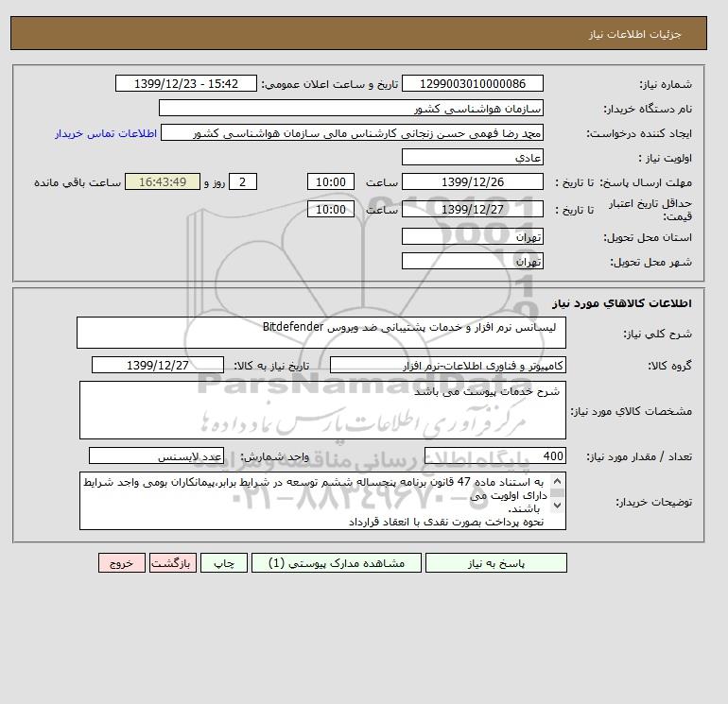Click the delivery province field تهران
The width and height of the screenshot is (728, 704).
click(x=472, y=236)
